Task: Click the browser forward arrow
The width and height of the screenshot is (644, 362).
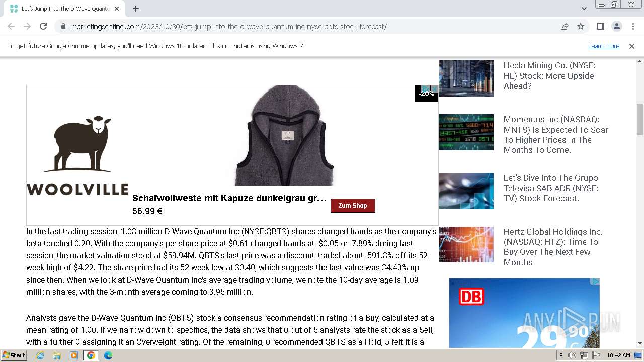Action: pos(27,26)
